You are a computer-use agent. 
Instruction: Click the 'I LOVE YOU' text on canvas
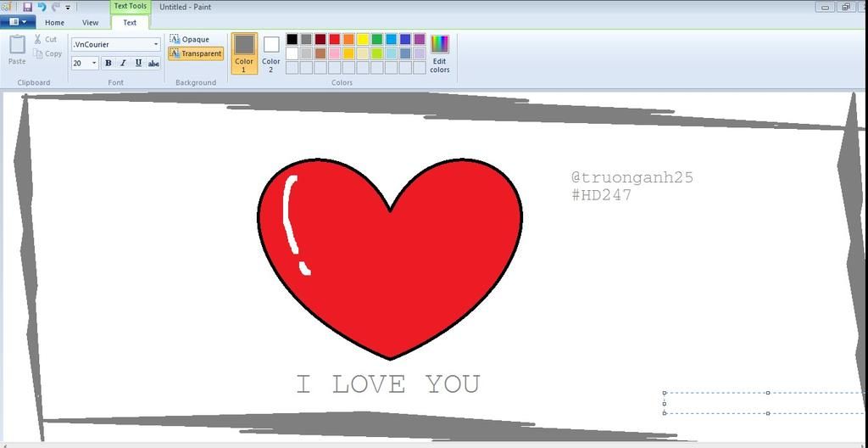point(388,384)
